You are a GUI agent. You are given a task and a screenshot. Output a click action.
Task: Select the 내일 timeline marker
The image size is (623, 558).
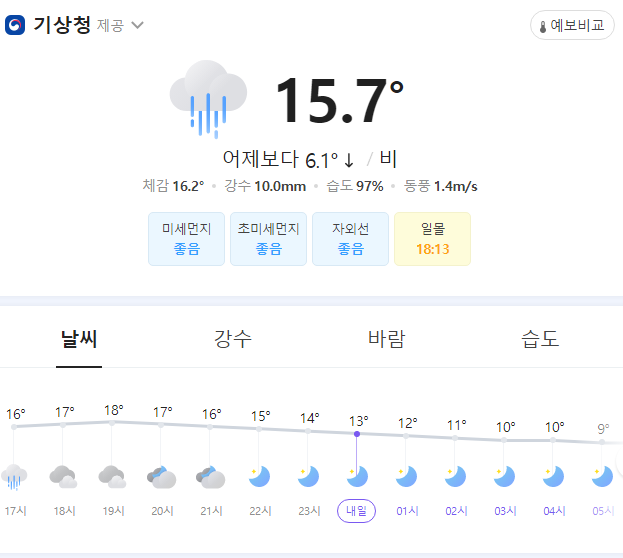[x=356, y=511]
